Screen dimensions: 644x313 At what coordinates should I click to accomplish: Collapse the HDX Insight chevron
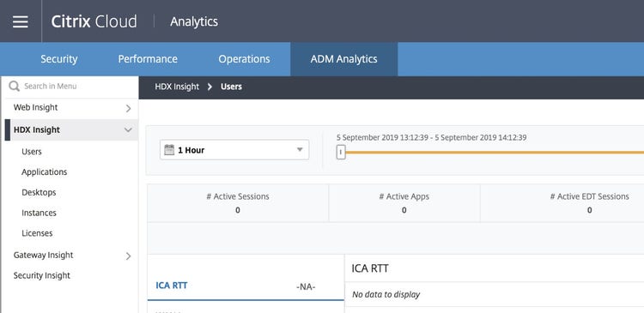coord(128,130)
